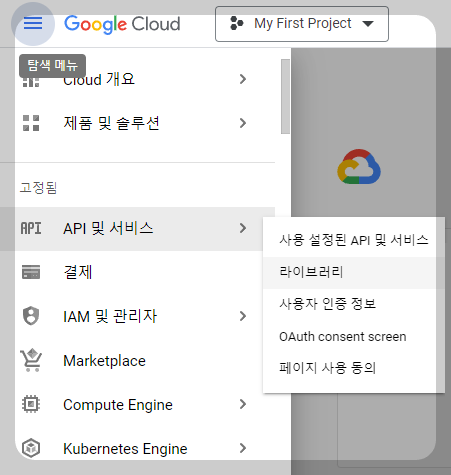Open My First Project selector dropdown
Image resolution: width=451 pixels, height=475 pixels.
pyautogui.click(x=302, y=24)
